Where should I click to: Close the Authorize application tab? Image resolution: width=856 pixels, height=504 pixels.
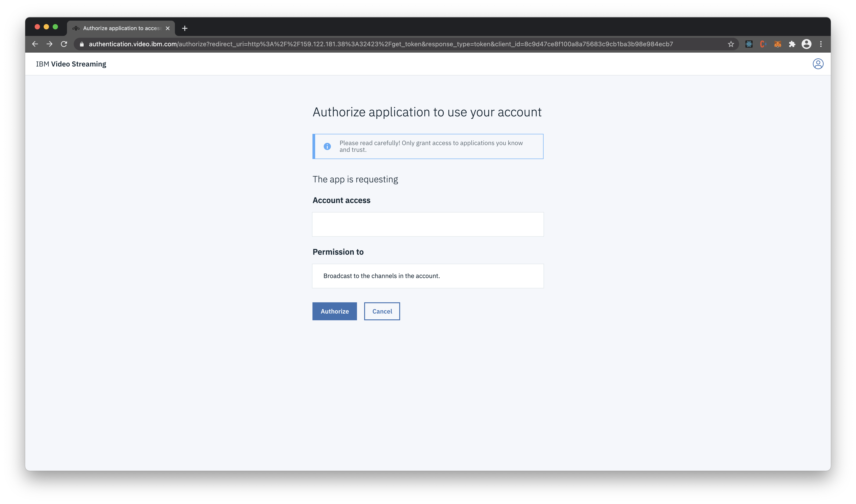coord(167,28)
